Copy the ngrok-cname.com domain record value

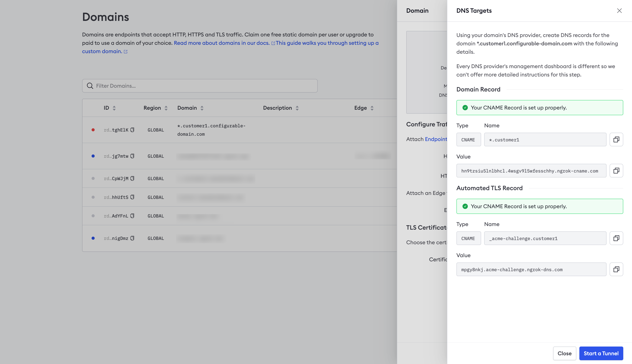616,171
